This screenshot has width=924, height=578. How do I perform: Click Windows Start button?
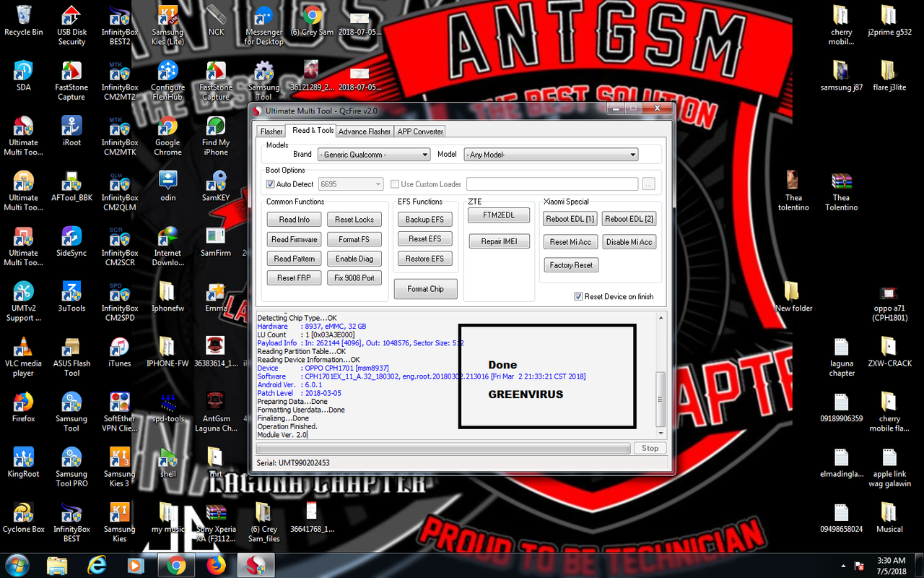click(17, 564)
